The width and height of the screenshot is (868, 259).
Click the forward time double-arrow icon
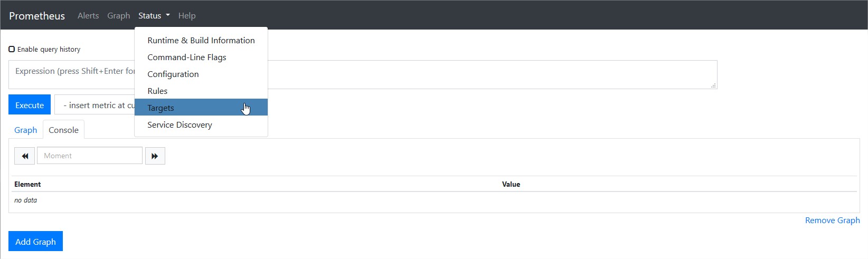[x=155, y=156]
